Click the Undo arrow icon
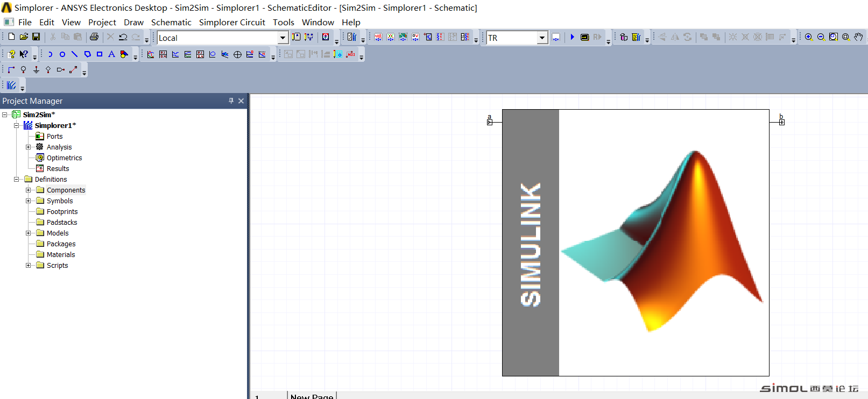Screen dimensions: 868x399 tap(123, 37)
